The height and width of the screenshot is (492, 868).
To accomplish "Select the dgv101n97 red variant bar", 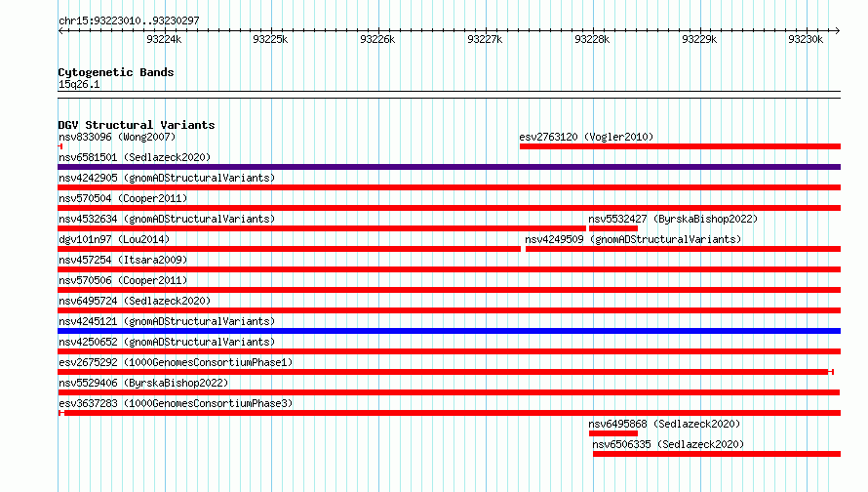I will tap(289, 249).
